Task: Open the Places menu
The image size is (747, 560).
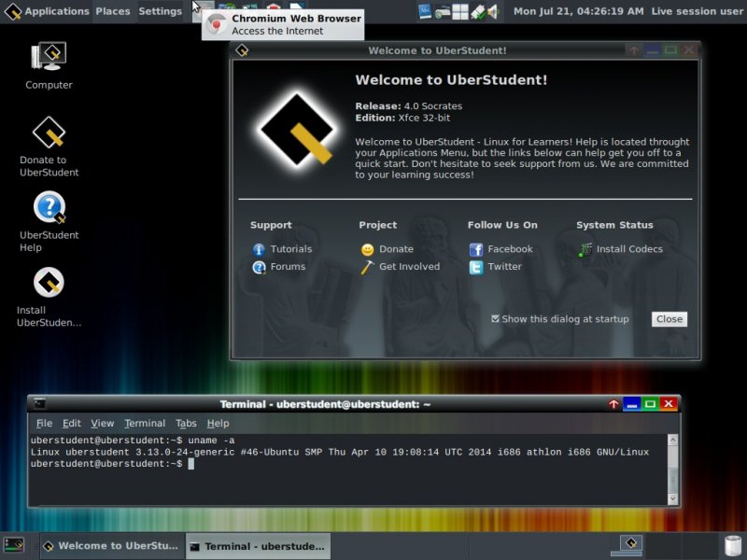Action: point(113,11)
